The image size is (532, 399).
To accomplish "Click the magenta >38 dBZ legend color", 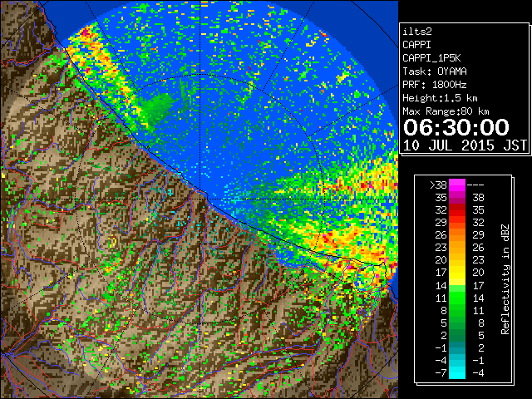I will pyautogui.click(x=457, y=185).
